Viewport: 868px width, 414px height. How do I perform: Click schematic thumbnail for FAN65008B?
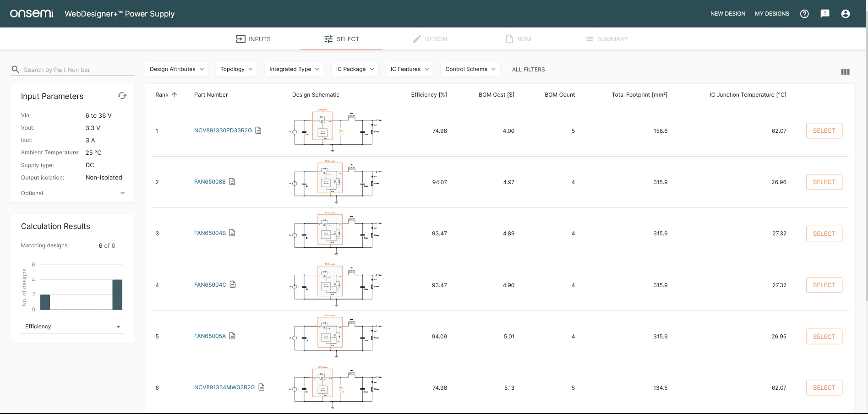tap(336, 182)
